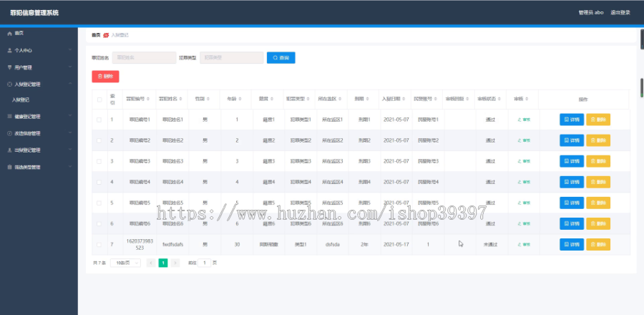This screenshot has height=315, width=644.
Task: Click the icon beside 健康登记管理
Action: click(10, 116)
